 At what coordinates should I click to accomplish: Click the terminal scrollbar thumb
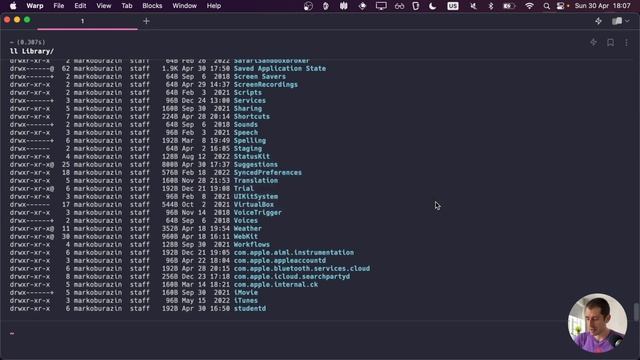tap(636, 312)
